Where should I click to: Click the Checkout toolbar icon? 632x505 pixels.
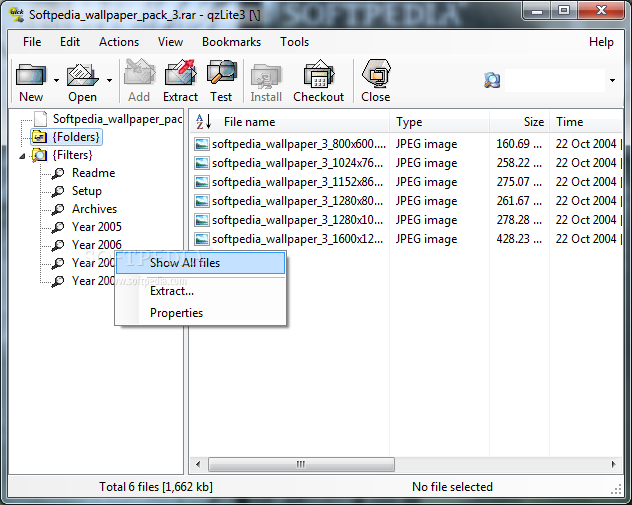click(319, 74)
